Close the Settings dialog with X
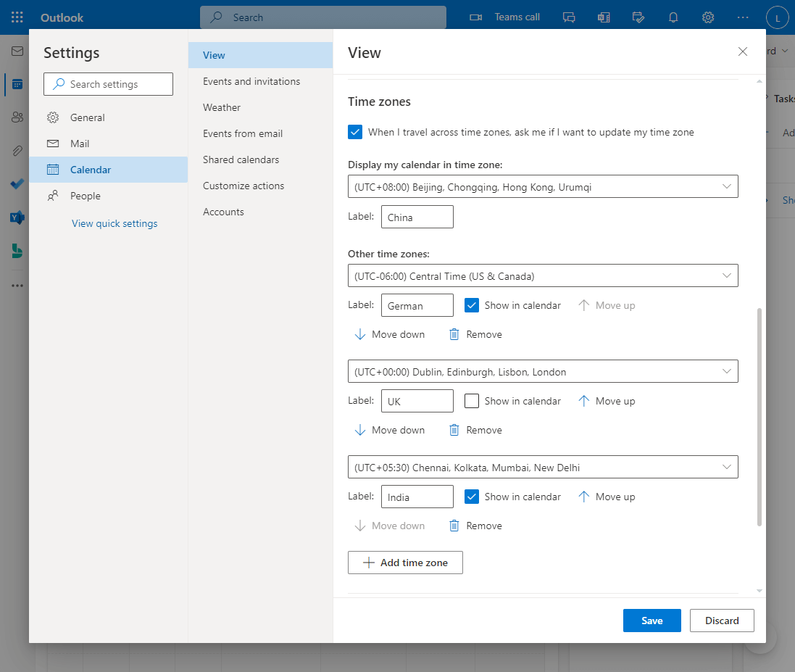This screenshot has width=795, height=672. click(x=742, y=51)
